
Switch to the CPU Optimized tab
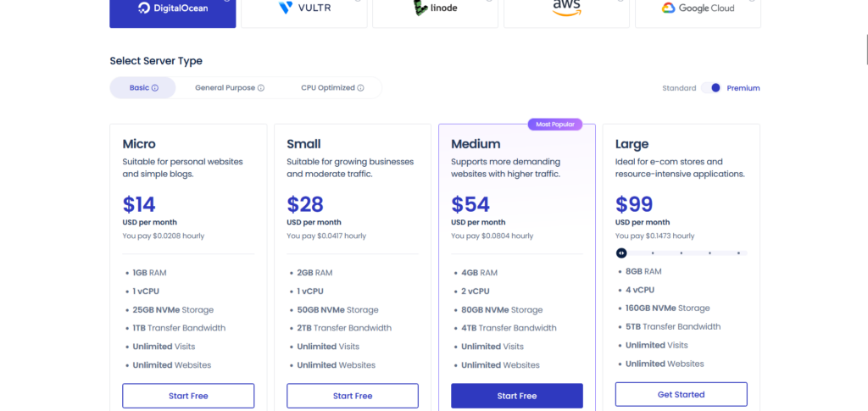(327, 88)
